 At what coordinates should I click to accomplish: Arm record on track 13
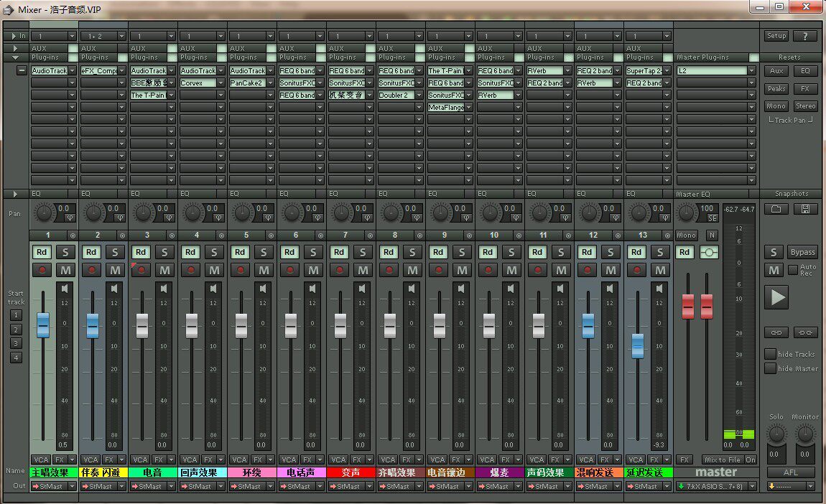636,270
